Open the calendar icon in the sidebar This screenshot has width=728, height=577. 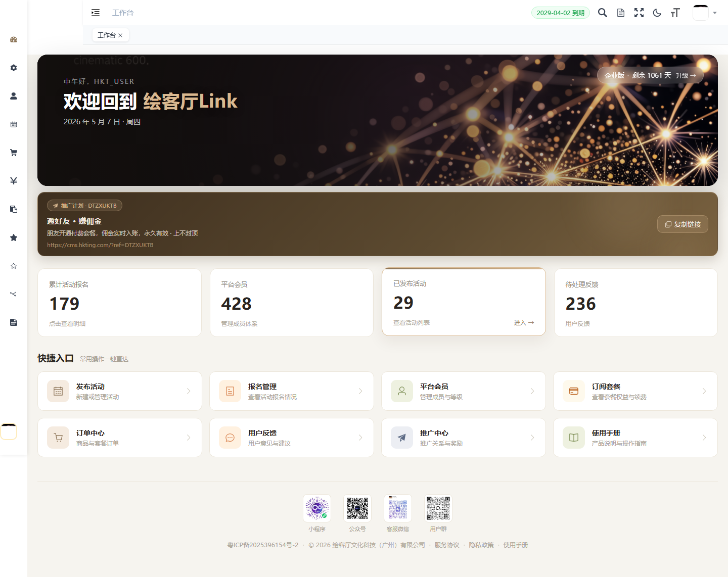(14, 124)
